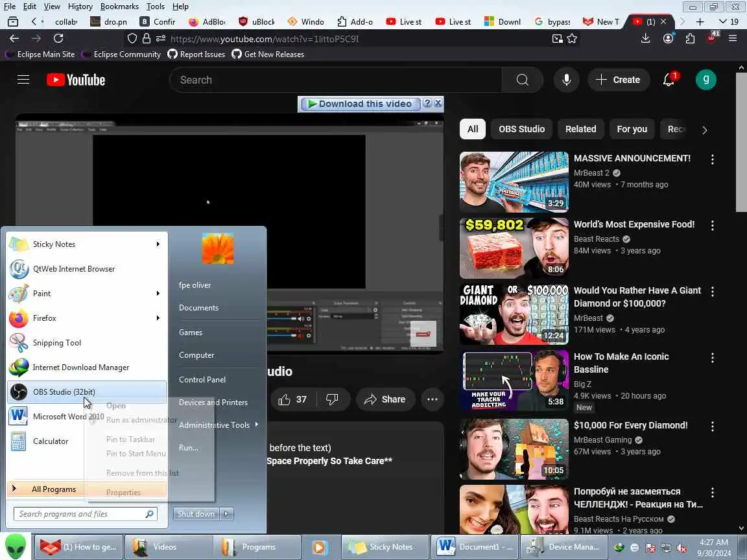Open more actions ellipsis below video
The width and height of the screenshot is (747, 560).
click(x=432, y=399)
